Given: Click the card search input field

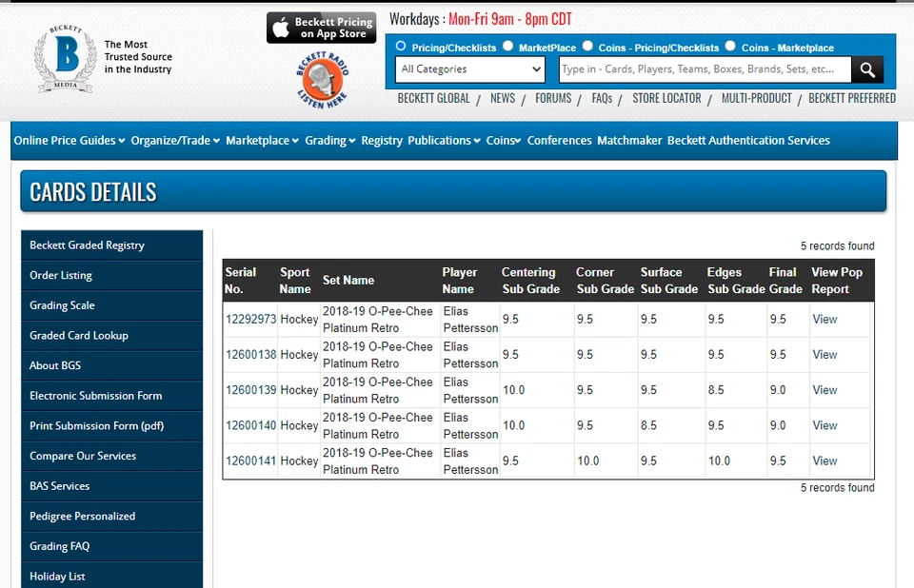Looking at the screenshot, I should pos(705,69).
